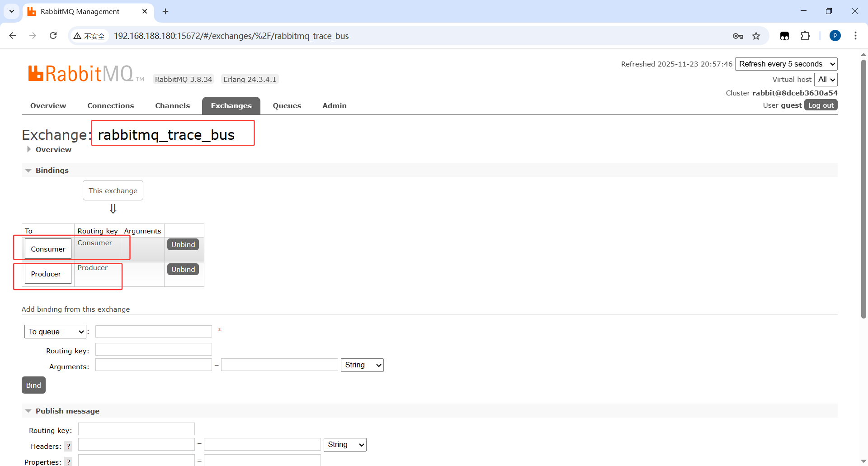
Task: Open the Virtual host dropdown
Action: (826, 79)
